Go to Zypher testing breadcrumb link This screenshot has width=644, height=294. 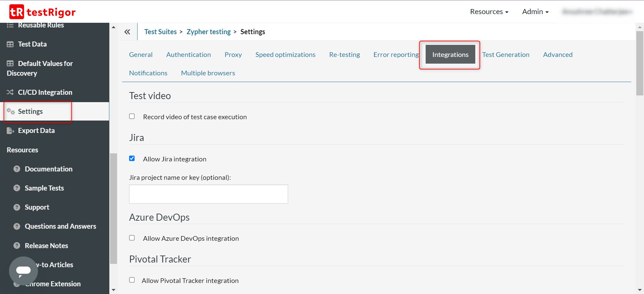pyautogui.click(x=208, y=32)
